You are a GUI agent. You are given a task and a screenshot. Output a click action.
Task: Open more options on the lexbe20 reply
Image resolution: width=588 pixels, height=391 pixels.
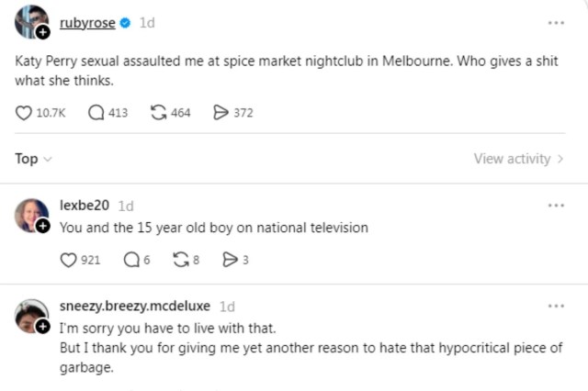(x=556, y=206)
